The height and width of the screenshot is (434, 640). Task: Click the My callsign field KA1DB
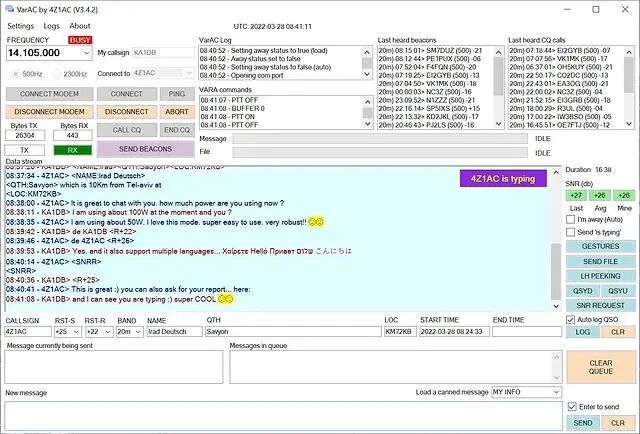(x=163, y=53)
